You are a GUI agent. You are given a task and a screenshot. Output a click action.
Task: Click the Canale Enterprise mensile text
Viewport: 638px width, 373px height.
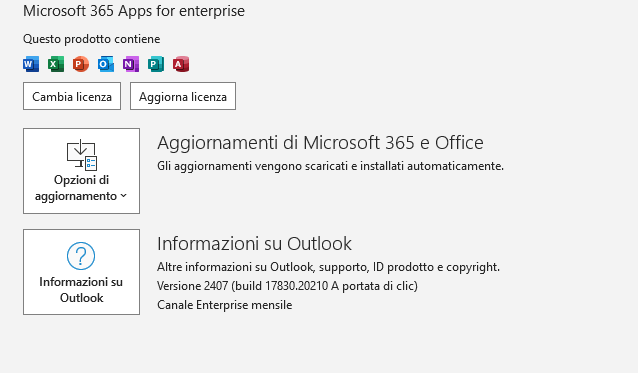[225, 305]
